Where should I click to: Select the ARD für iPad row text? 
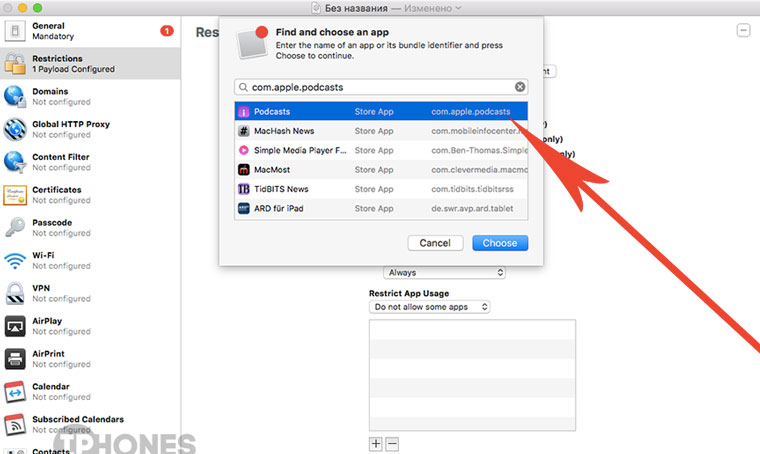(x=279, y=208)
